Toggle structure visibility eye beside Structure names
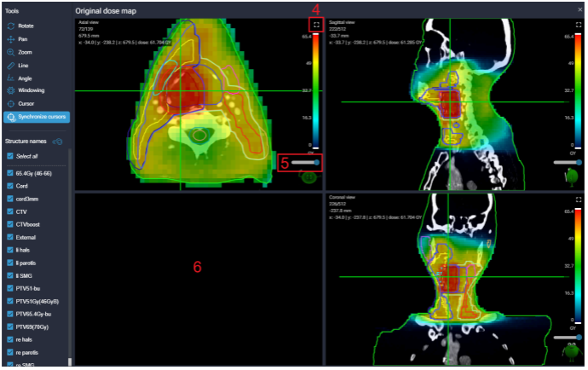The width and height of the screenshot is (588, 370). point(59,141)
